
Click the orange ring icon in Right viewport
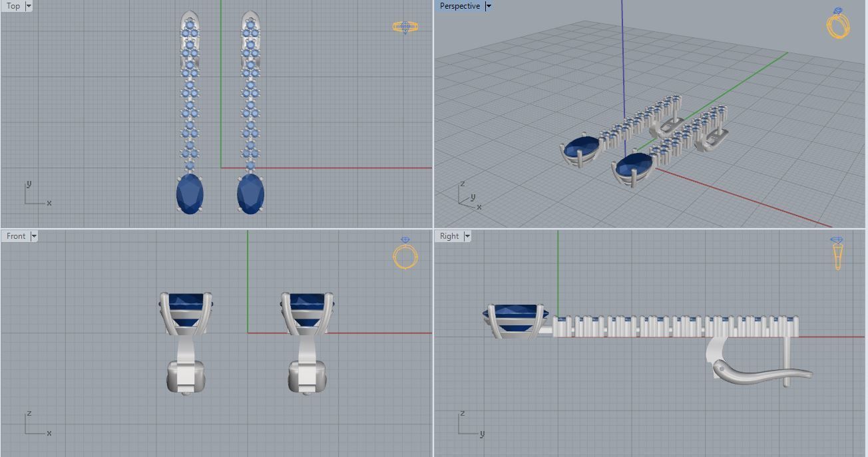(837, 253)
